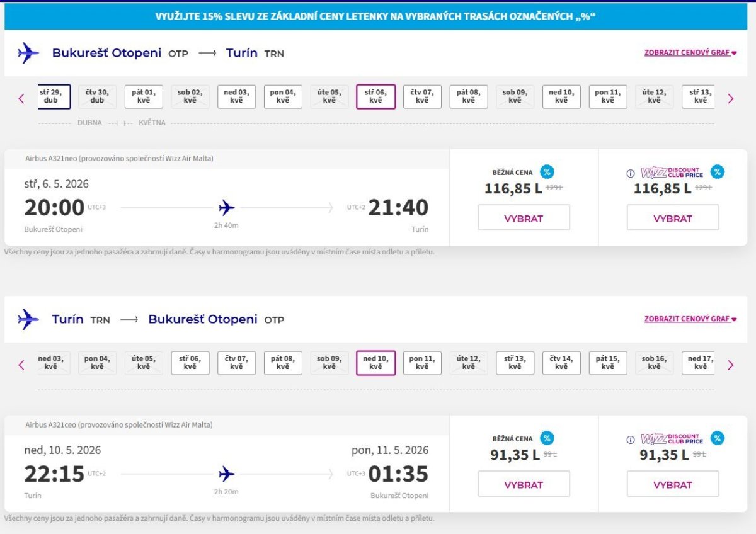The width and height of the screenshot is (756, 534).
Task: Select outbound regular price 116,85 L Vybrat
Action: click(x=524, y=218)
